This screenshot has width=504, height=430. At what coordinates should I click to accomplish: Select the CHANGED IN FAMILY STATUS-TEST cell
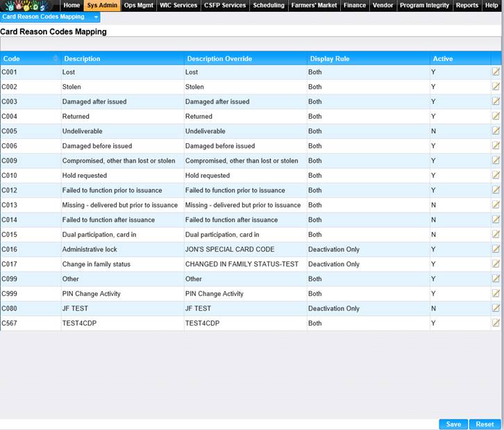[x=246, y=264]
